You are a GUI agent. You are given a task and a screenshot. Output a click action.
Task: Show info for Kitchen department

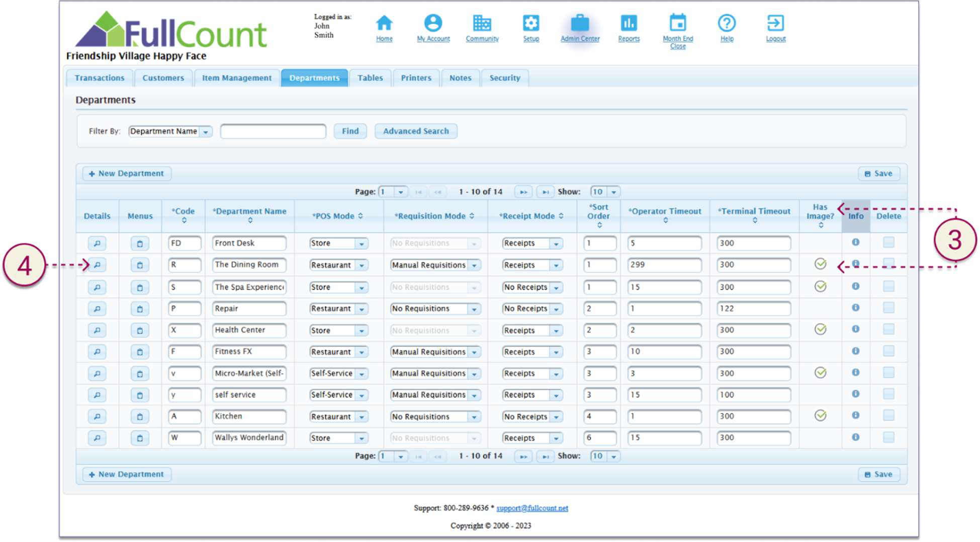[x=855, y=416]
